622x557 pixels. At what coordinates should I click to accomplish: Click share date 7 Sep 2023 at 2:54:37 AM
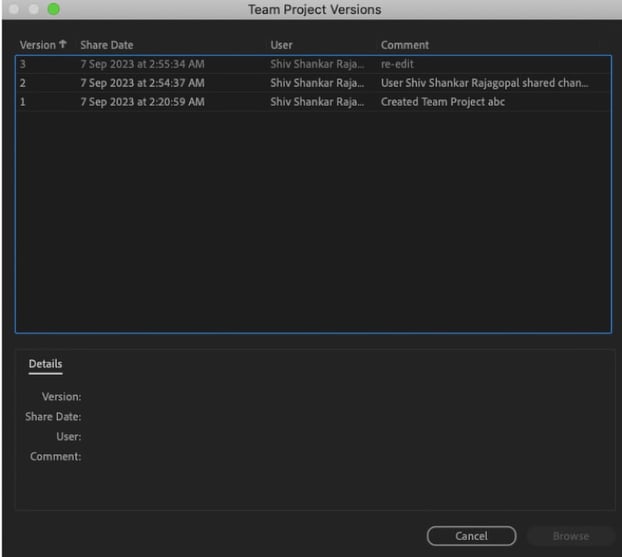tap(142, 83)
